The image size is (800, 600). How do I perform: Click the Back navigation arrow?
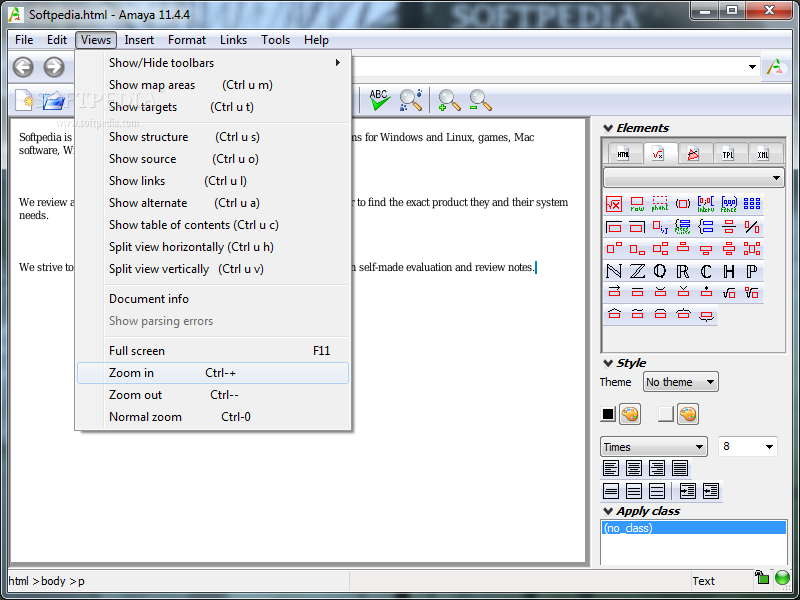(x=23, y=67)
